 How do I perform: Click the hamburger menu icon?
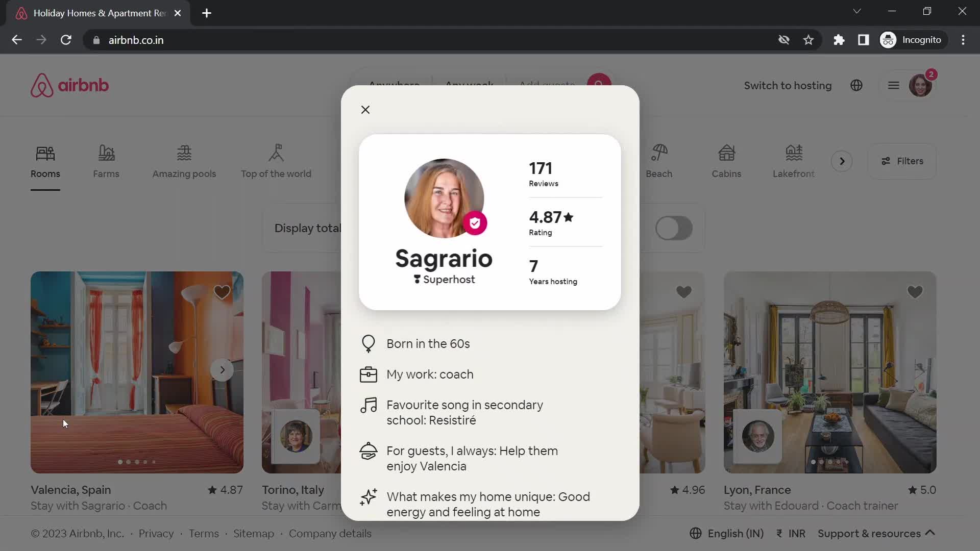coord(893,85)
